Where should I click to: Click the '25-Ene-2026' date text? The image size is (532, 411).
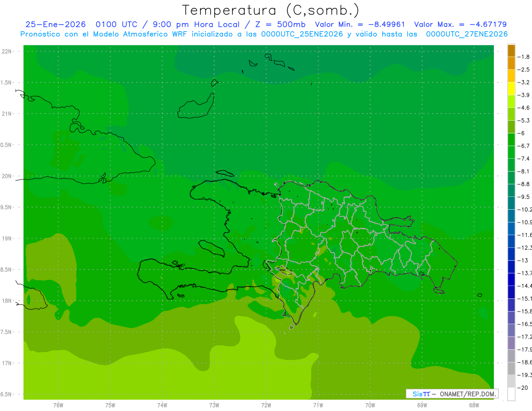click(55, 24)
